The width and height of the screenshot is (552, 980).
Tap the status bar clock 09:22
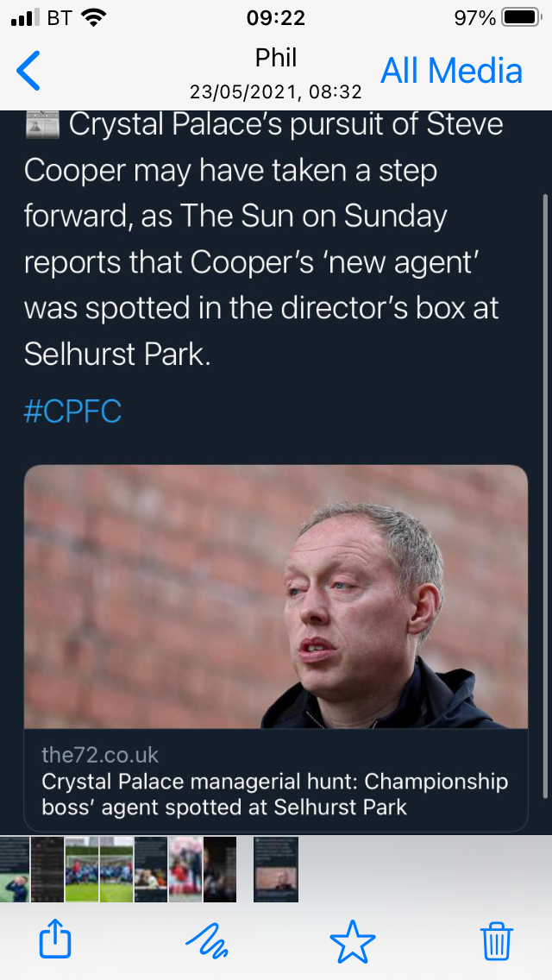(276, 17)
